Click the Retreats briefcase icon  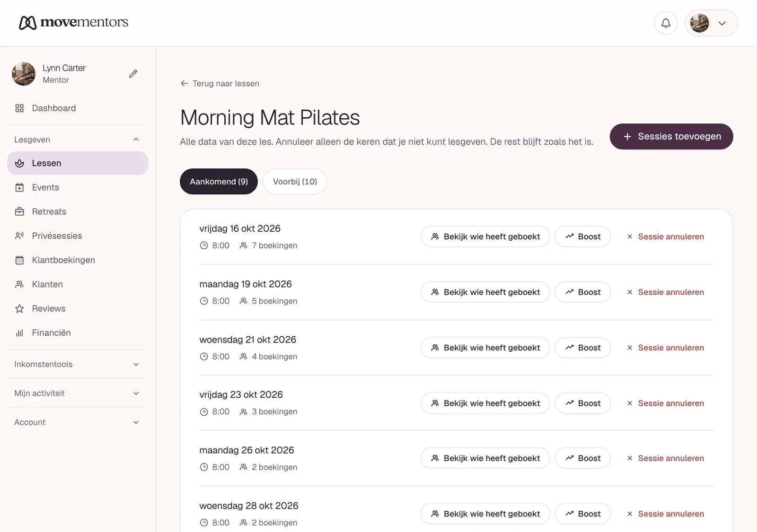[19, 212]
